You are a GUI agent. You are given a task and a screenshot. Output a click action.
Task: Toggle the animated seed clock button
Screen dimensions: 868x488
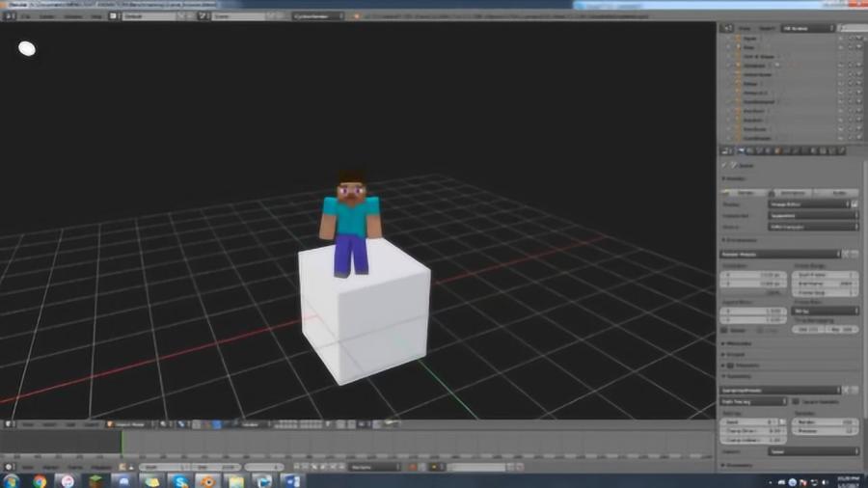pos(782,421)
